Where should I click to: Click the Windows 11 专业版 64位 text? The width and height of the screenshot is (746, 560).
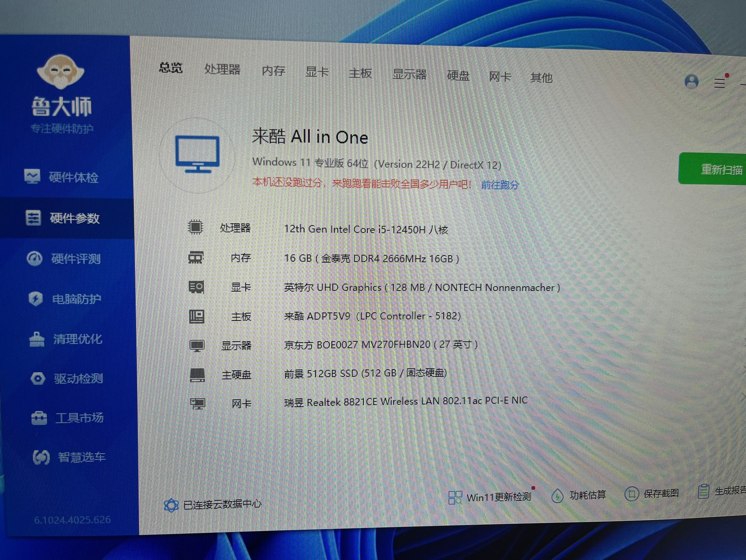coord(310,163)
